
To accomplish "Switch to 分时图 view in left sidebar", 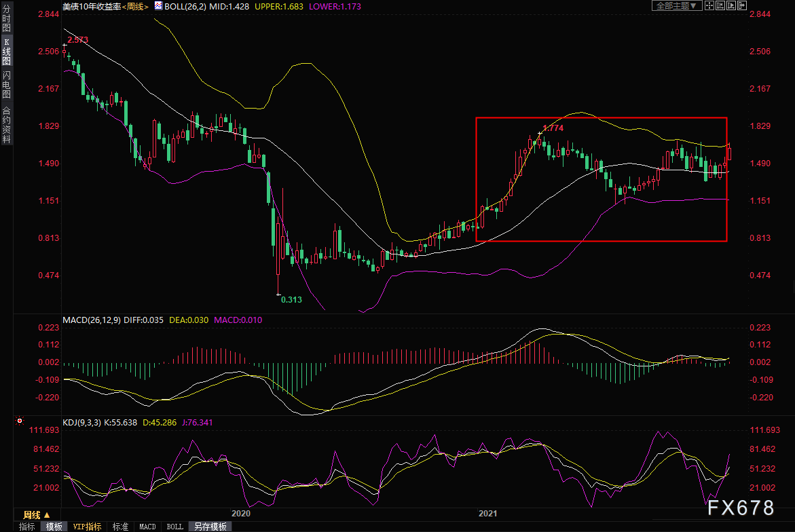I will 6,18.
